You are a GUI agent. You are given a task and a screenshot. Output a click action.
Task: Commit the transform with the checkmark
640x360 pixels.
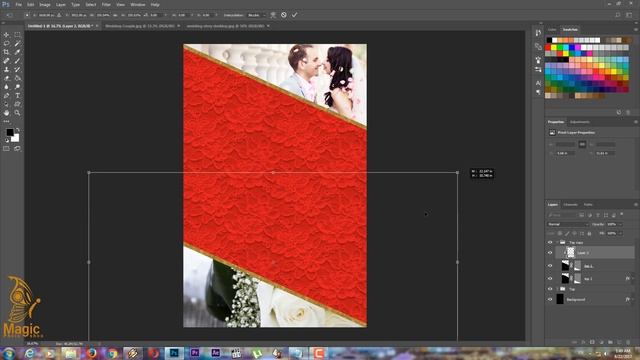point(294,15)
